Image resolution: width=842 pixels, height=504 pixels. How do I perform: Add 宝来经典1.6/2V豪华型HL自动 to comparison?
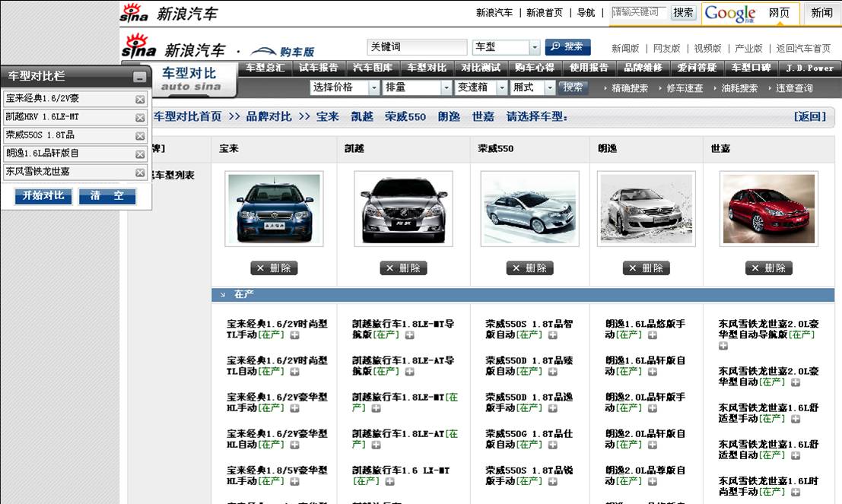point(295,445)
